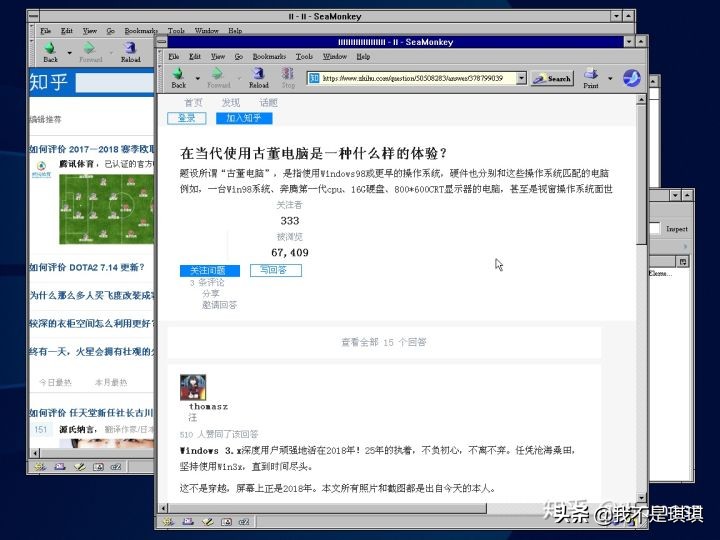Screen dimensions: 720x540
Task: Click the 话题 navigation link
Action: [268, 102]
